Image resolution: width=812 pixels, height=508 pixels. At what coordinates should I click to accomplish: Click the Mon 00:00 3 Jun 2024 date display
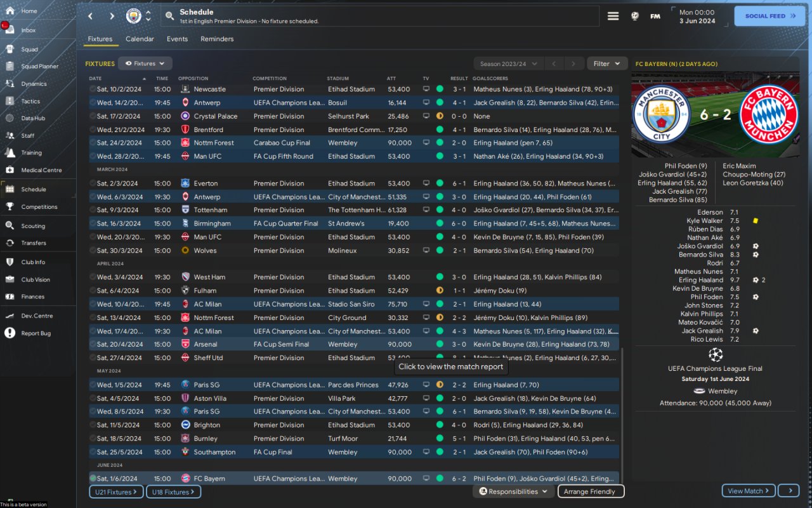[x=697, y=17]
